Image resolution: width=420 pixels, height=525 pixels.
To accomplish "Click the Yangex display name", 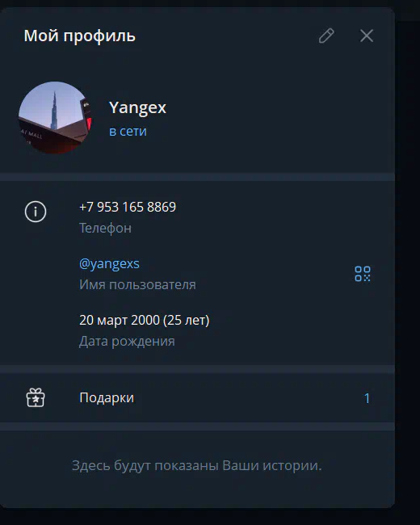I will [137, 107].
